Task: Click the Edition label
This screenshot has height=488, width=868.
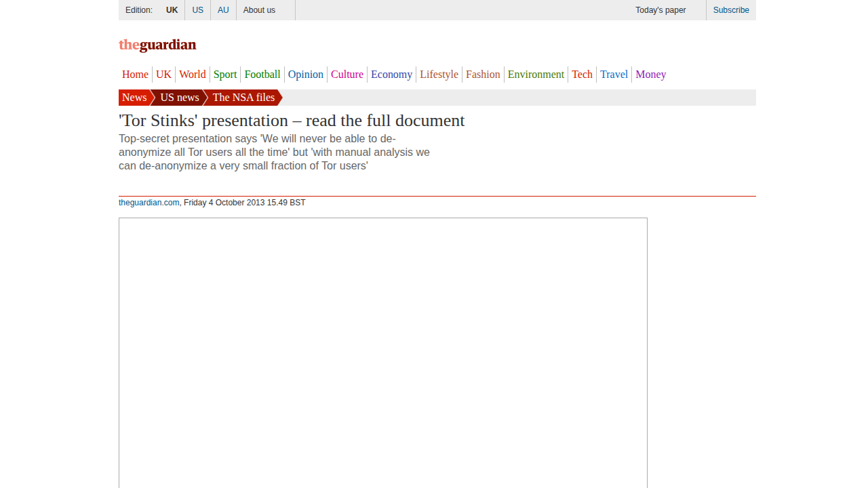Action: pyautogui.click(x=139, y=10)
